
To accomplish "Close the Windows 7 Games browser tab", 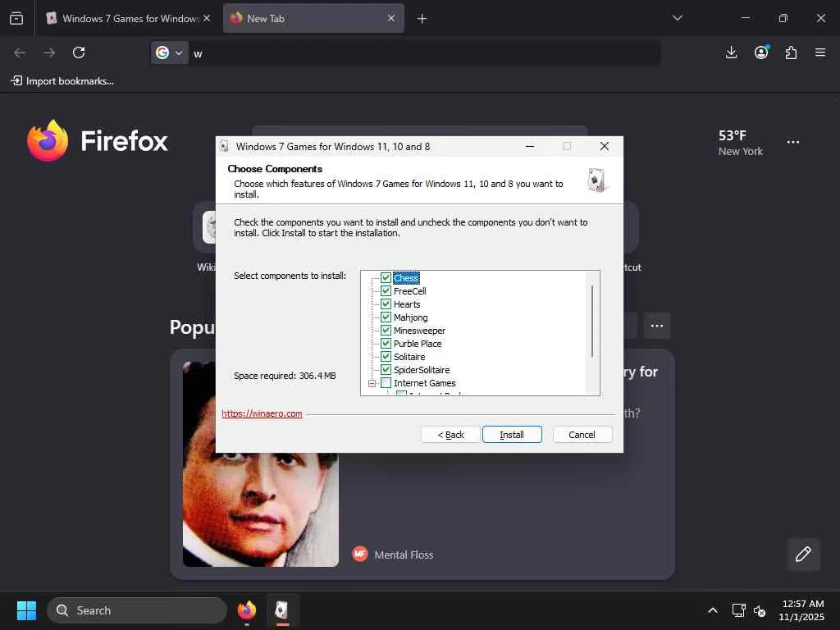I will [206, 18].
